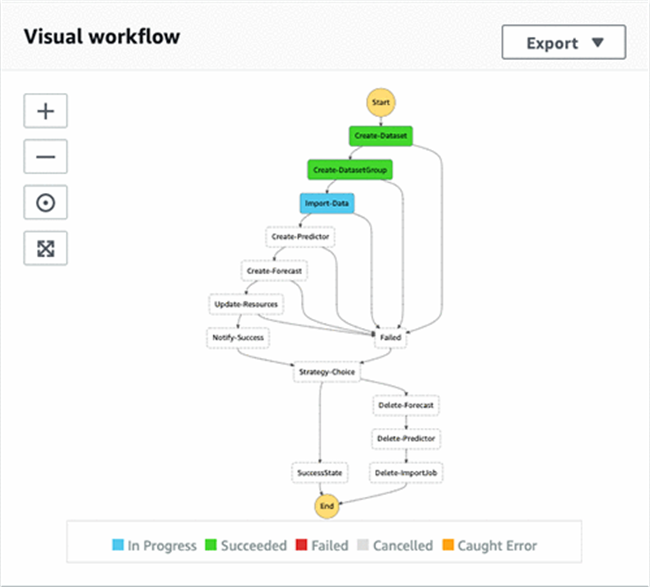The width and height of the screenshot is (650, 587).
Task: Click the Create-Forecast state node
Action: pyautogui.click(x=274, y=271)
